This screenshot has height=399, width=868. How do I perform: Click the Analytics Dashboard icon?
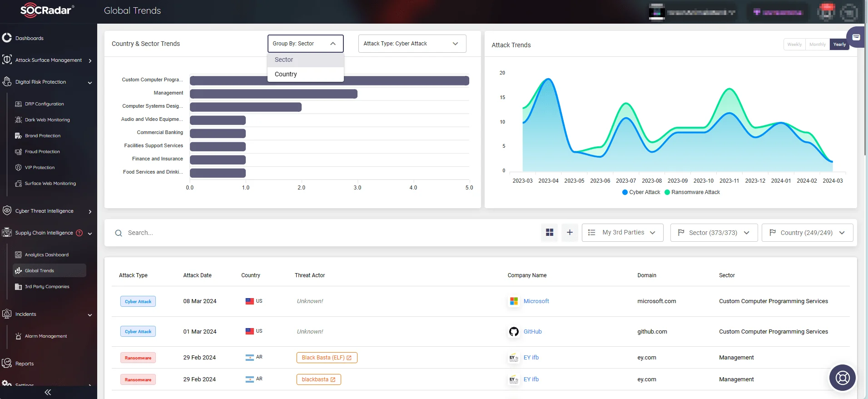(x=18, y=255)
